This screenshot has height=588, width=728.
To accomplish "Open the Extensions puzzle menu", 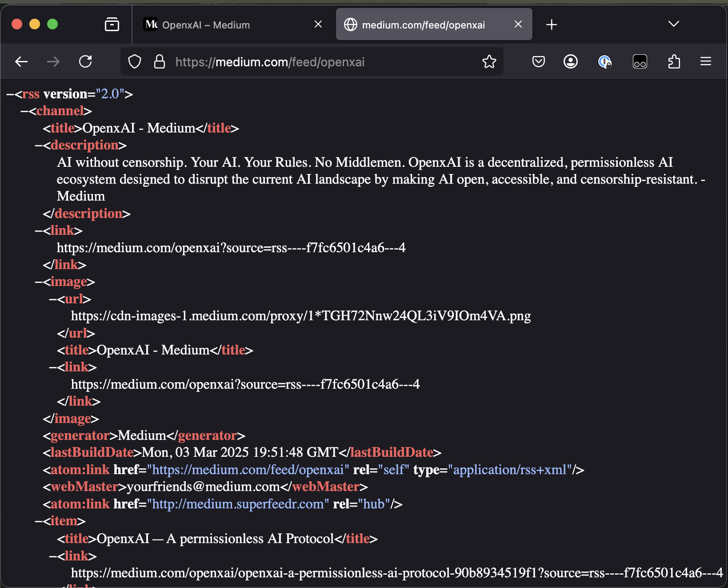I will pyautogui.click(x=674, y=61).
